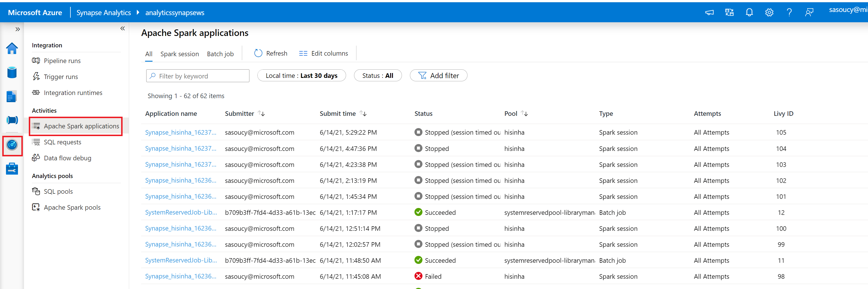This screenshot has height=289, width=868.
Task: Open the application submitted at 4:23:38 PM
Action: tap(181, 165)
